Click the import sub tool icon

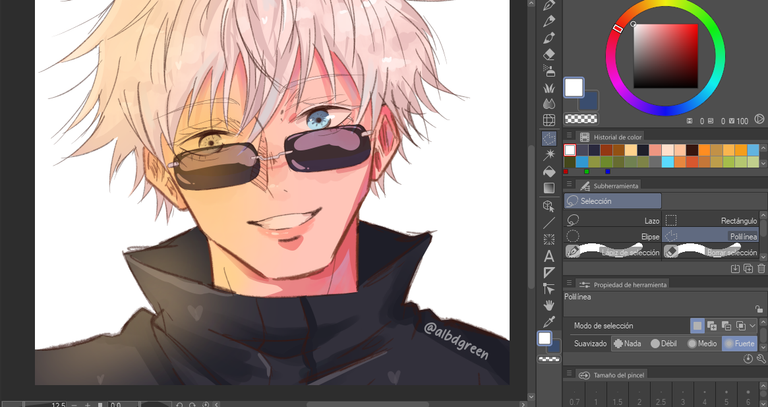coord(735,268)
